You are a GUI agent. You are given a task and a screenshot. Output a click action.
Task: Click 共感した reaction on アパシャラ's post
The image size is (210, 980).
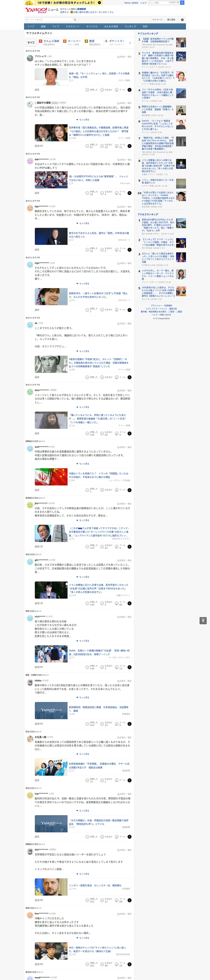pyautogui.click(x=92, y=90)
